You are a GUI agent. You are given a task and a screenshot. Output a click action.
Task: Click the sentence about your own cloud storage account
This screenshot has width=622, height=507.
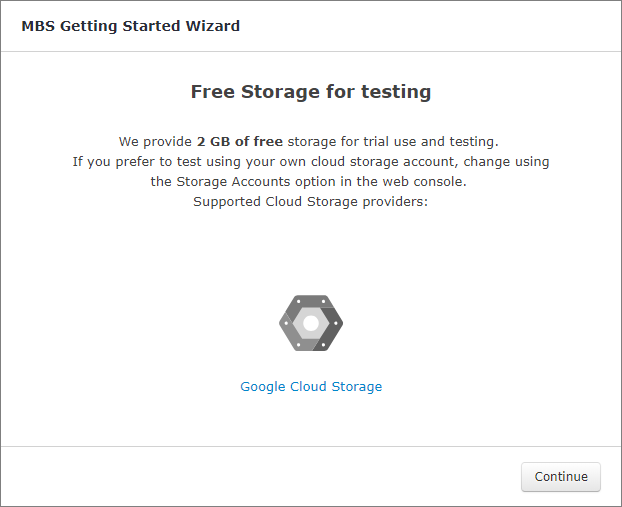[x=311, y=161]
